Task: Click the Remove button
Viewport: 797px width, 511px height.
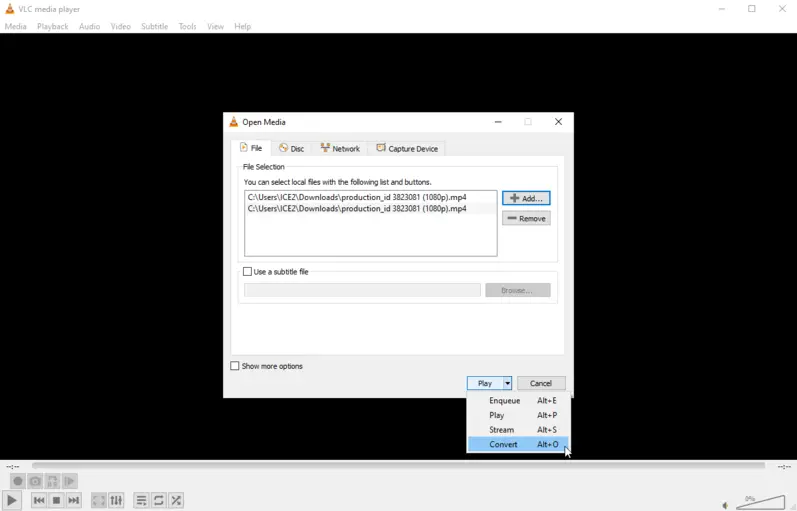Action: [x=526, y=219]
